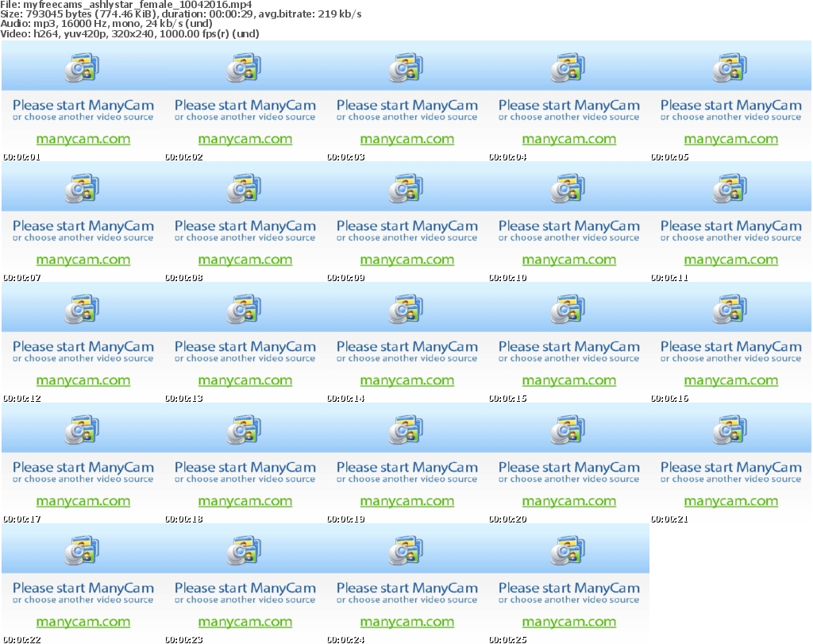Open the manycam.com link in frame 00:00:01
The height and width of the screenshot is (644, 813).
point(83,140)
